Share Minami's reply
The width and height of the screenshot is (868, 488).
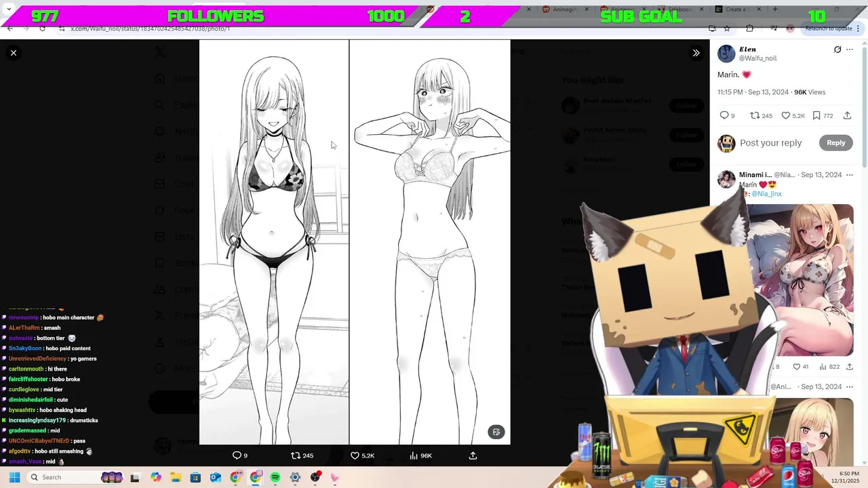(849, 367)
